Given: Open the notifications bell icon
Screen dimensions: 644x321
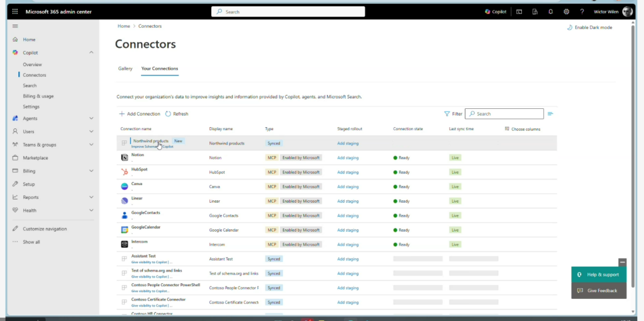Looking at the screenshot, I should (551, 11).
